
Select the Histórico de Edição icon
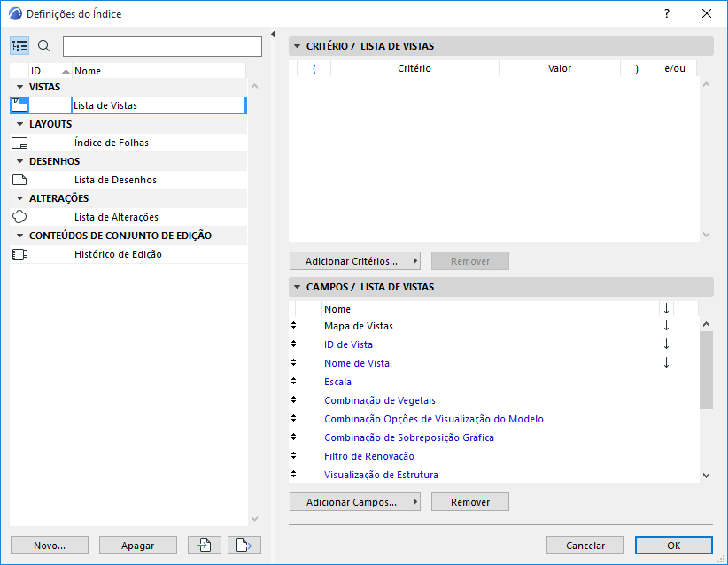click(19, 254)
